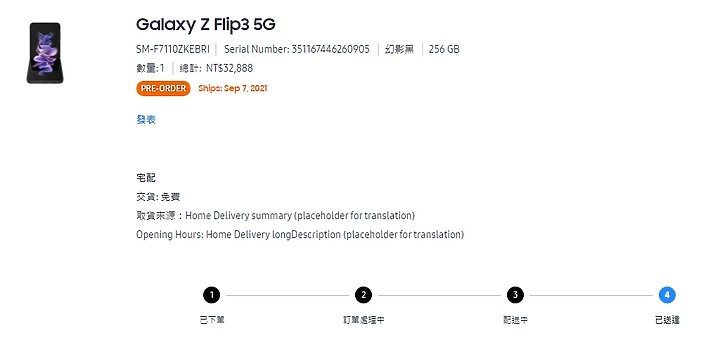Viewport: 720px width, 361px height.
Task: Select step 2 circle 訂單處理中
Action: pyautogui.click(x=363, y=295)
